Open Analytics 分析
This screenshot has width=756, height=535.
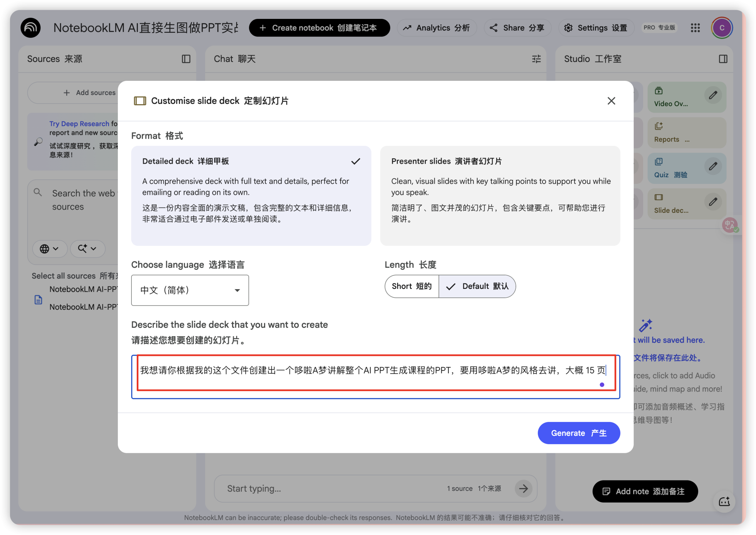(x=437, y=28)
